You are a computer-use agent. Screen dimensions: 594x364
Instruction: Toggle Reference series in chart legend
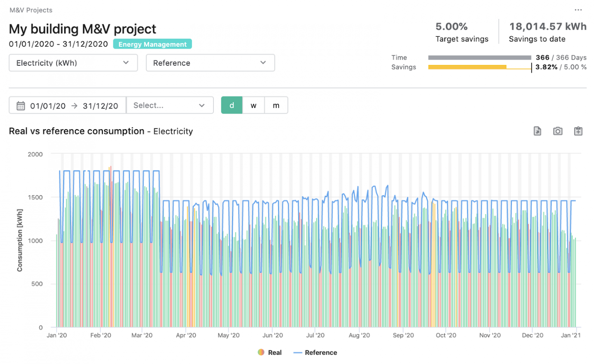click(315, 352)
